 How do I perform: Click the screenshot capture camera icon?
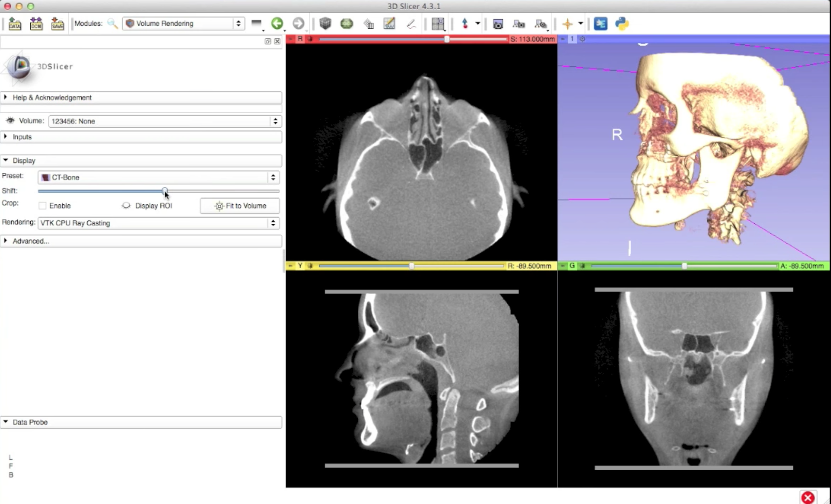(x=498, y=24)
